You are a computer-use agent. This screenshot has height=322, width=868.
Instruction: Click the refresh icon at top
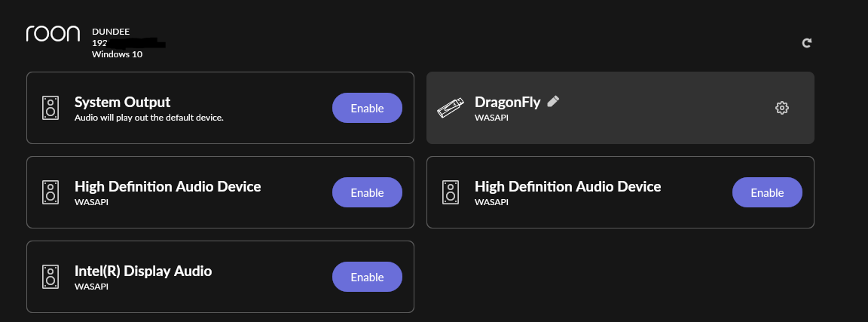tap(806, 43)
